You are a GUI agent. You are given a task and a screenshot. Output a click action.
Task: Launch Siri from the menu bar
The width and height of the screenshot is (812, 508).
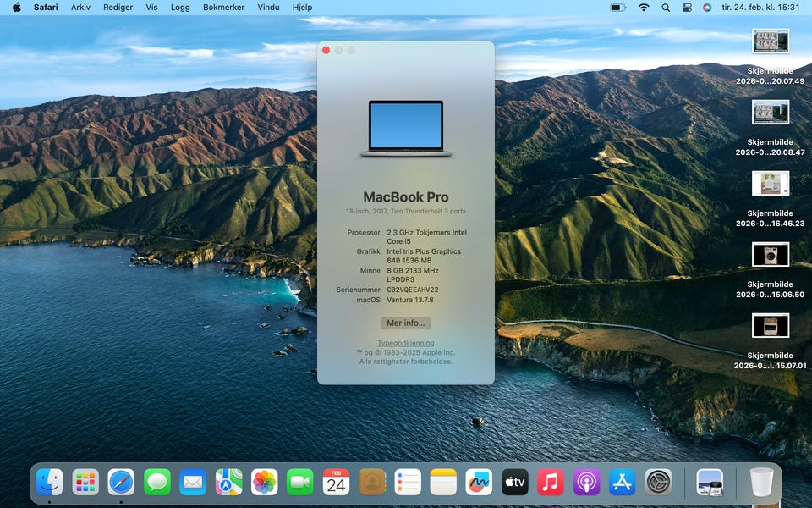point(706,7)
